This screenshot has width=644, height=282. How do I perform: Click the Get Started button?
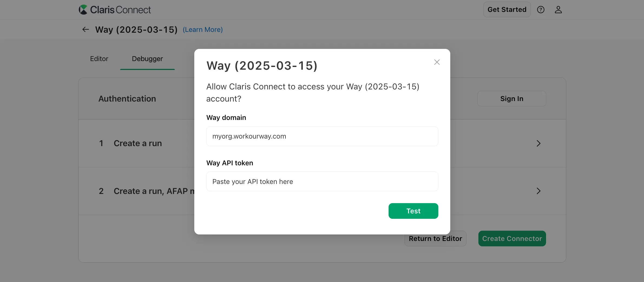pos(507,9)
